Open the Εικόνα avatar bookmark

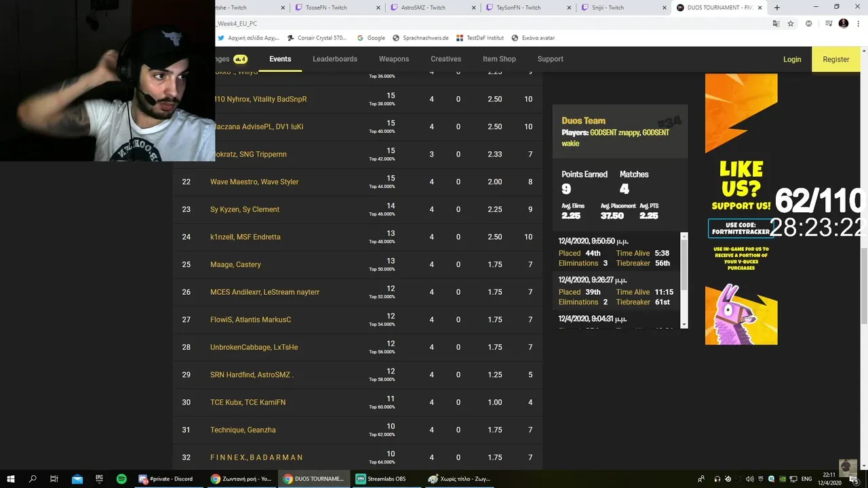533,38
